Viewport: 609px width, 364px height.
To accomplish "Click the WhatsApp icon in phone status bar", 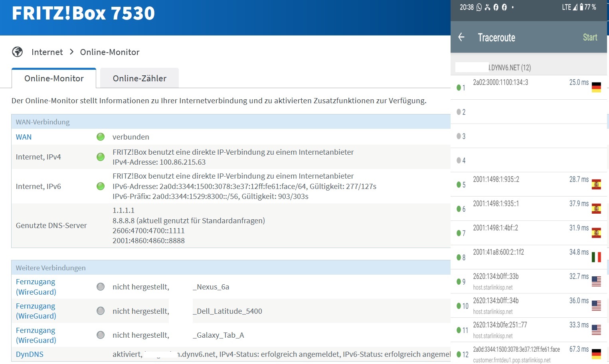I will tap(479, 7).
